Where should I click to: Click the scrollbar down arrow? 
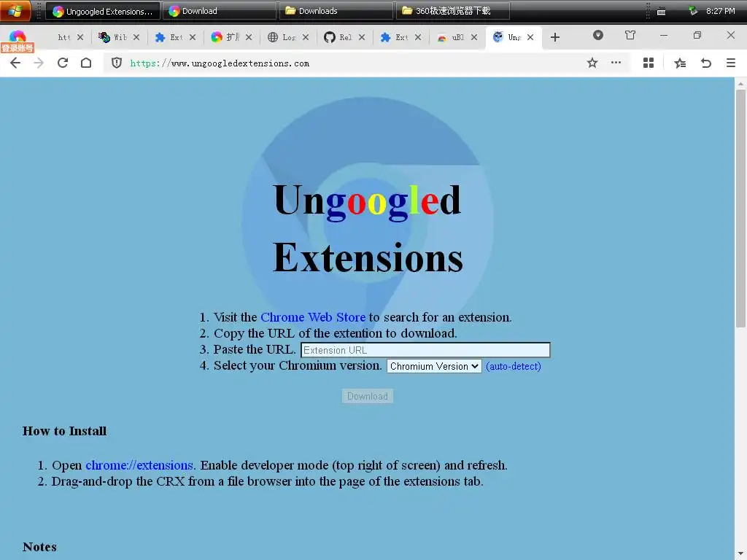pyautogui.click(x=740, y=555)
